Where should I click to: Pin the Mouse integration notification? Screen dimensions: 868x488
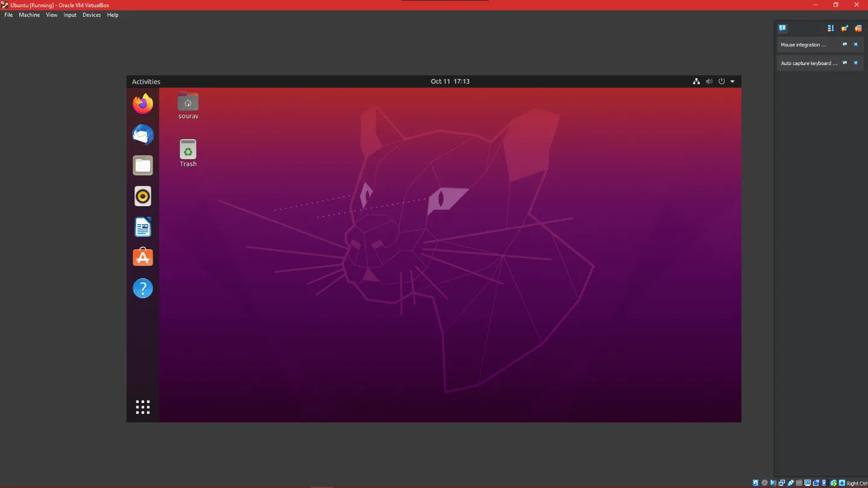(x=845, y=44)
